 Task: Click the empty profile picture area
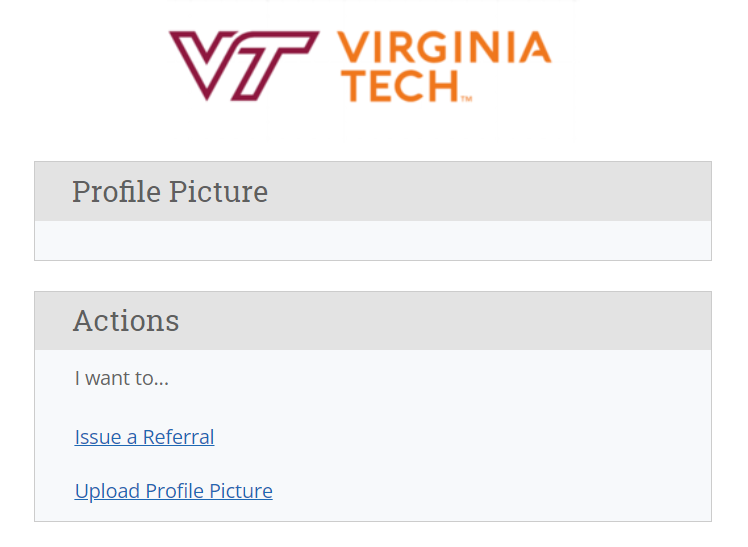pyautogui.click(x=373, y=240)
